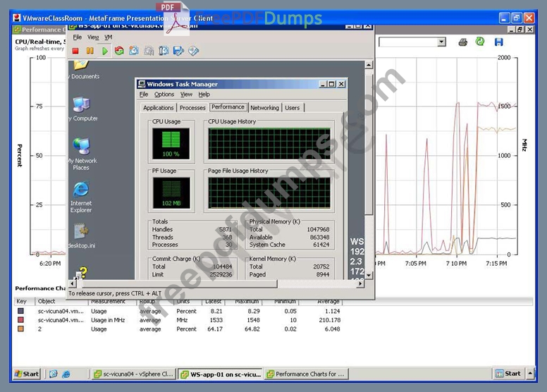Select the blue key color swatch row

(21, 311)
